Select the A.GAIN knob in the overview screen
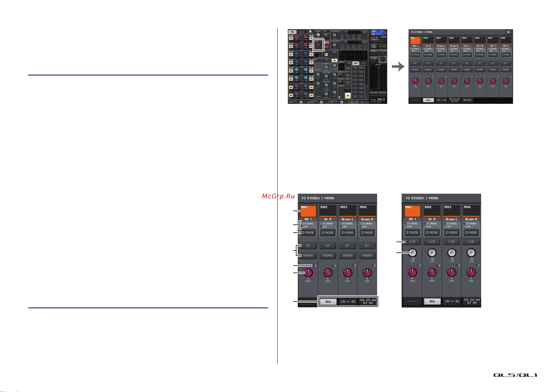This screenshot has width=555, height=392. (x=318, y=35)
